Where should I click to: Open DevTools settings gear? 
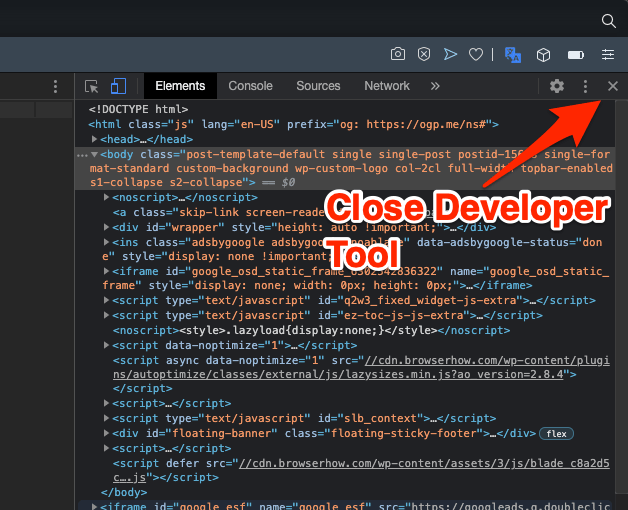(x=557, y=87)
